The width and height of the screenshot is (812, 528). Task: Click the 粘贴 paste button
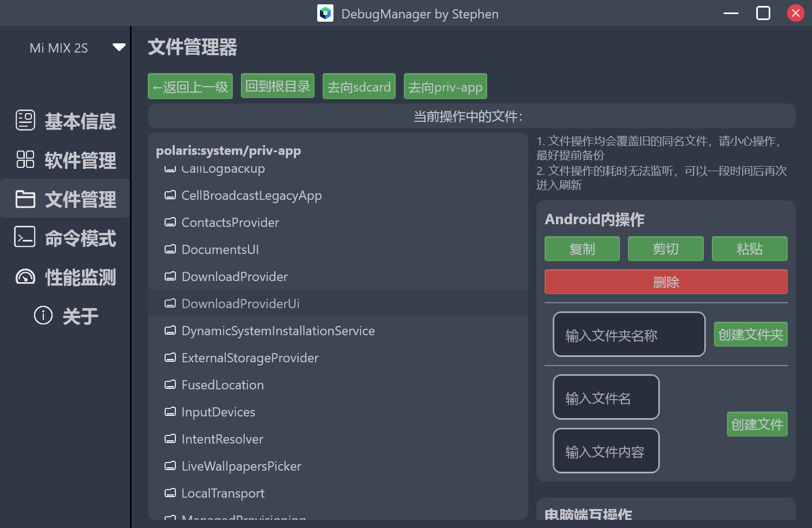click(749, 249)
